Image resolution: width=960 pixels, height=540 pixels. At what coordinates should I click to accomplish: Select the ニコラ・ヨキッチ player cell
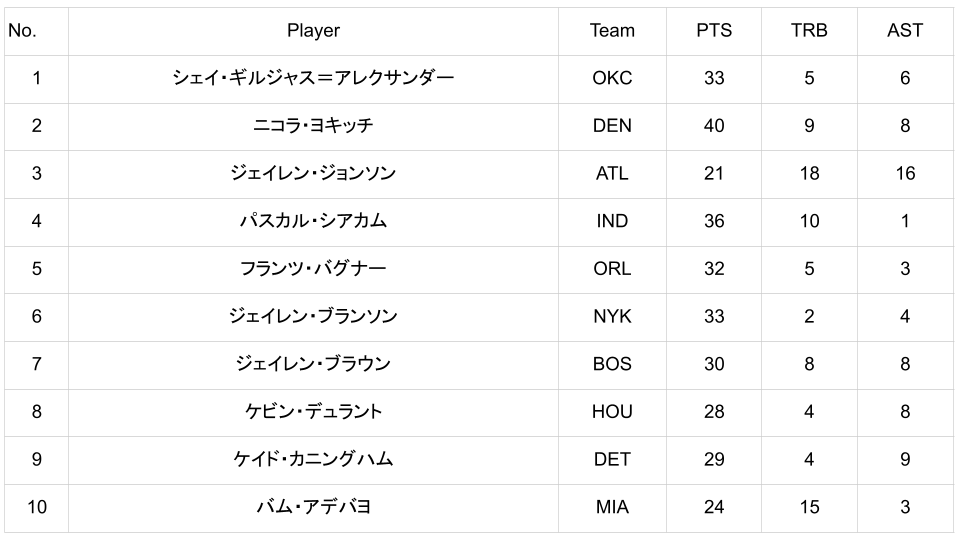tap(313, 126)
